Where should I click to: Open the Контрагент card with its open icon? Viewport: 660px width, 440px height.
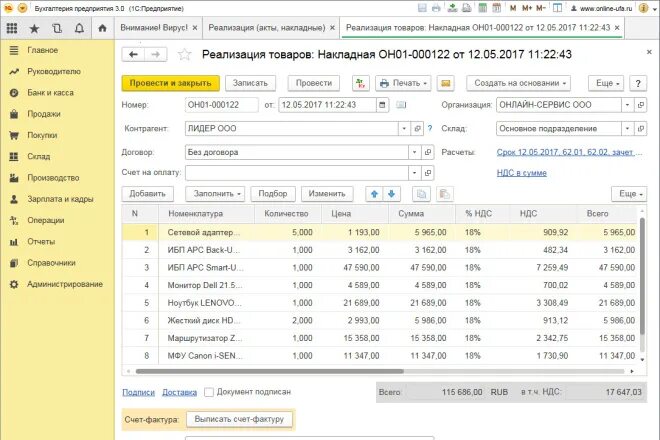coord(417,128)
